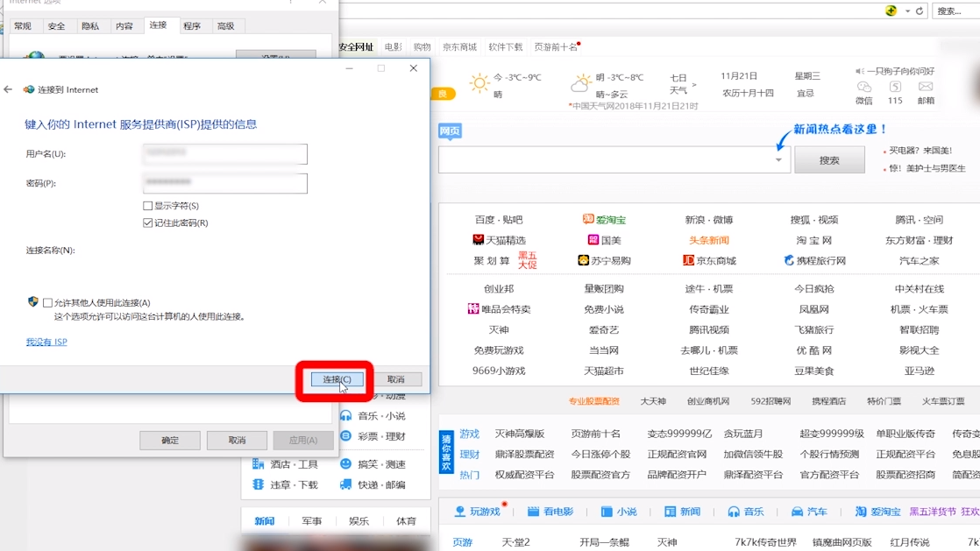Viewport: 980px width, 551px height.
Task: Expand the web search box dropdown arrow
Action: (x=778, y=160)
